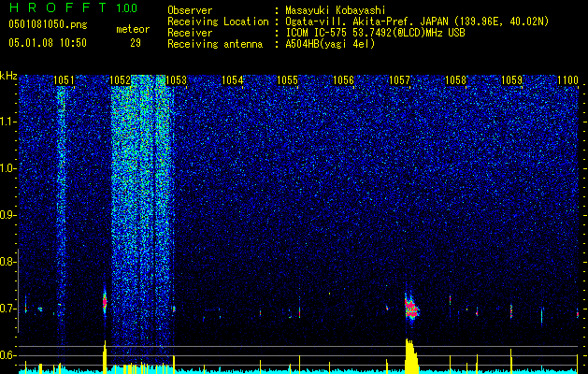Click the 1054 time marker
The image size is (588, 374).
232,79
